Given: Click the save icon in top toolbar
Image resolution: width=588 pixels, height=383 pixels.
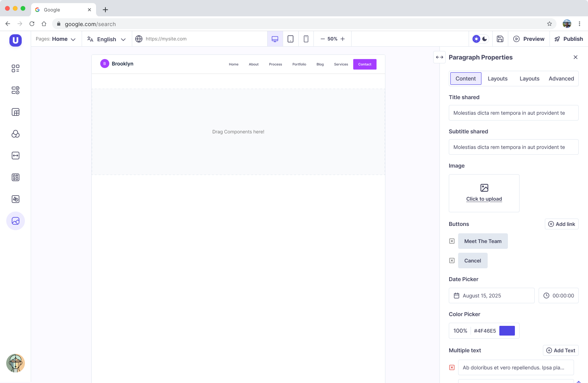Looking at the screenshot, I should [x=500, y=39].
